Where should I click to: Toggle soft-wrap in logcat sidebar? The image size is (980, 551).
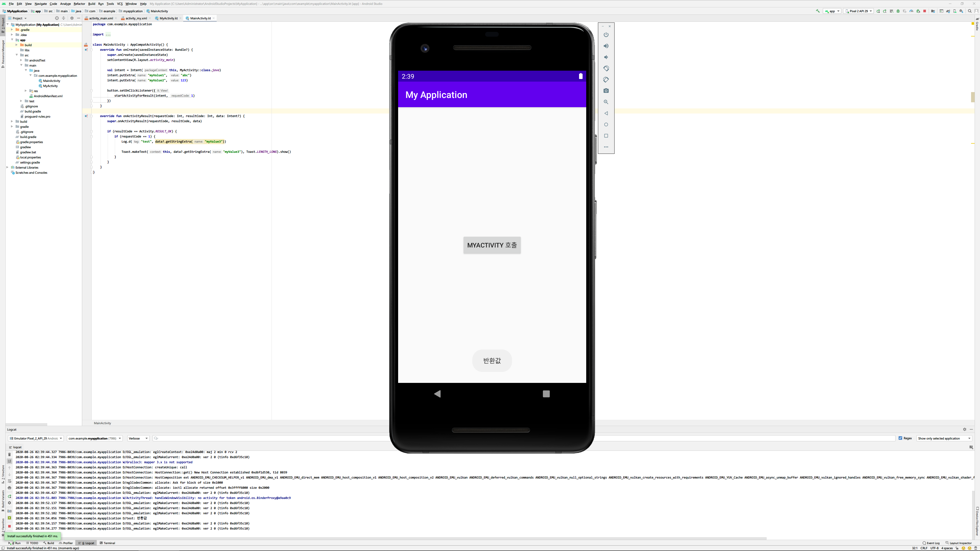(x=9, y=481)
